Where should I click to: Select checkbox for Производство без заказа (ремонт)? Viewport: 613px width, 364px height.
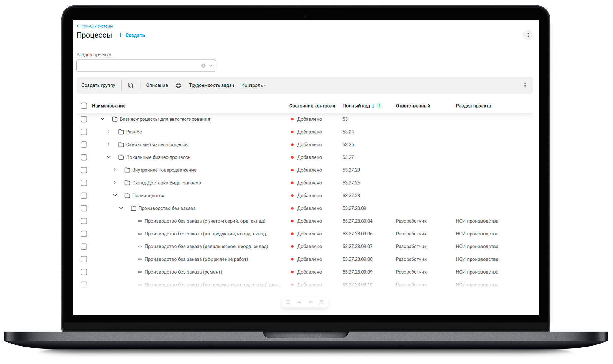[84, 272]
